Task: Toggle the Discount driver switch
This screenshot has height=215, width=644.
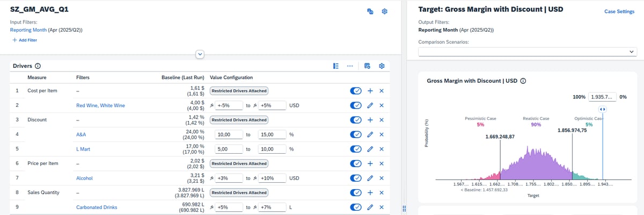Action: (356, 120)
